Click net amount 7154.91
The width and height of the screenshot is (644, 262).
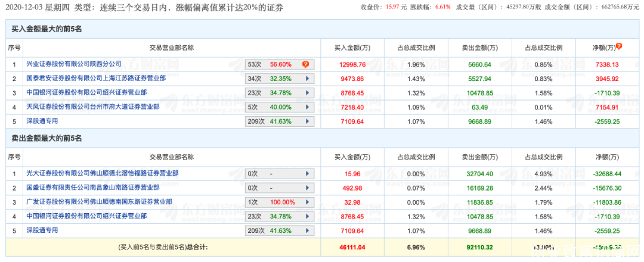click(606, 107)
